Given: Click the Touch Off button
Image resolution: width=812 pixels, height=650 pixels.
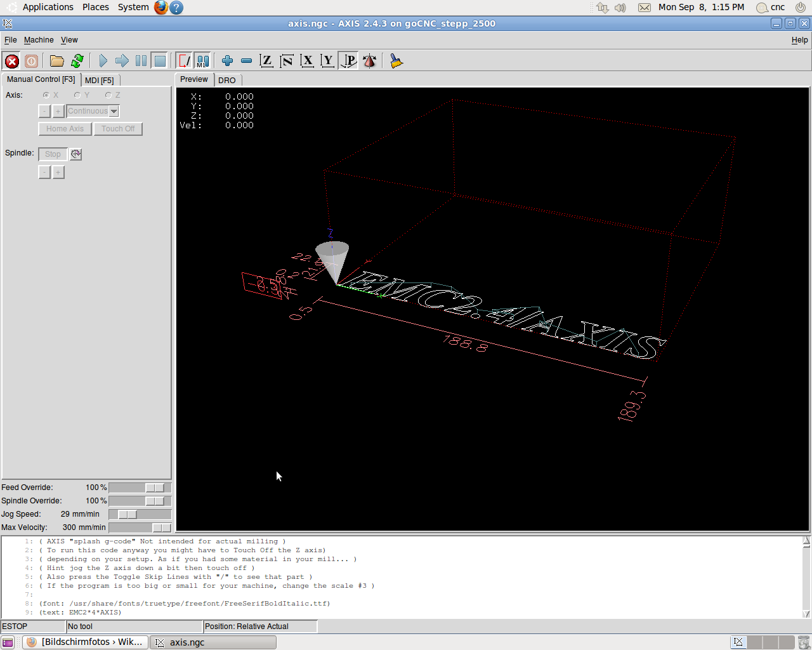Looking at the screenshot, I should 118,129.
